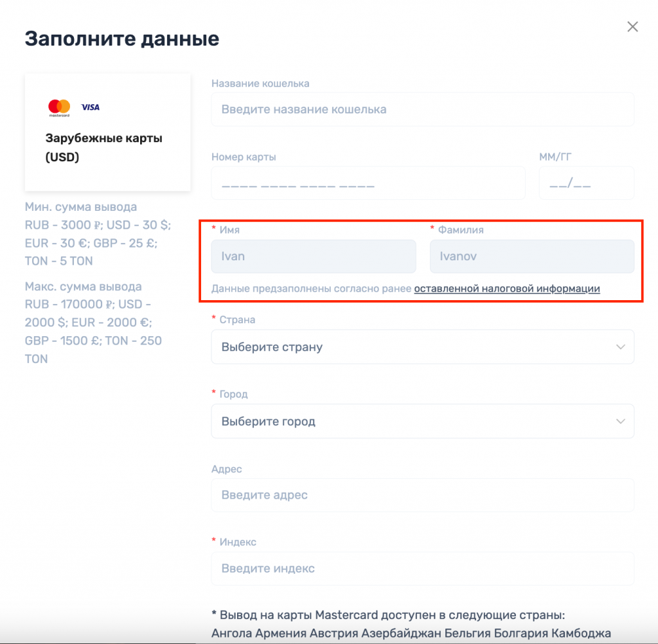Expand the city dropdown chevron arrow

click(620, 422)
